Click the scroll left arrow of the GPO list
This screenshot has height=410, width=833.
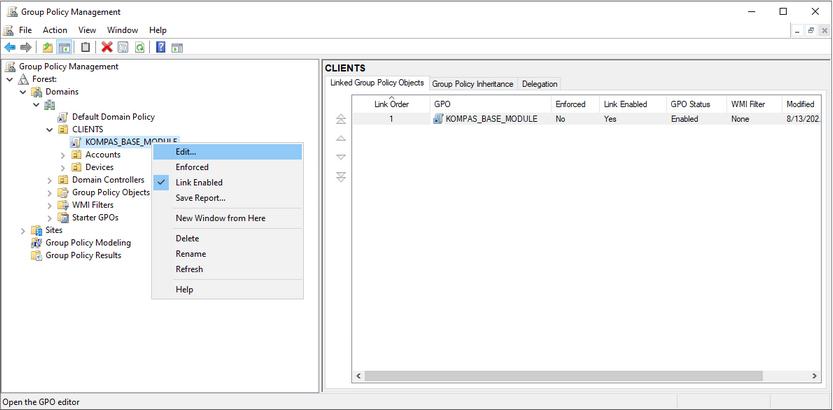pos(359,376)
